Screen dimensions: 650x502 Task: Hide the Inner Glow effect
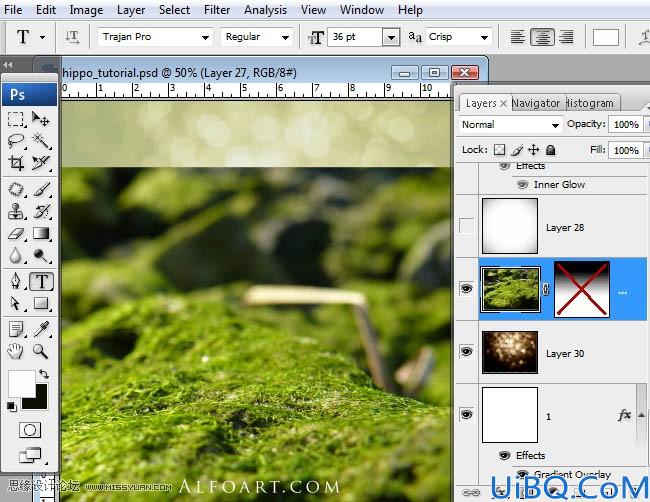(x=522, y=184)
